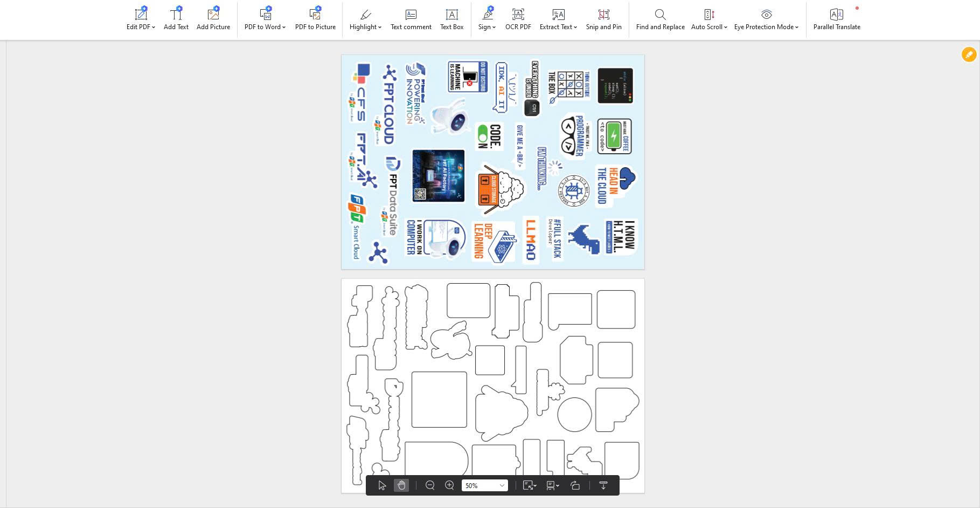Open the page display layout dropdown
980x508 pixels.
coord(553,485)
